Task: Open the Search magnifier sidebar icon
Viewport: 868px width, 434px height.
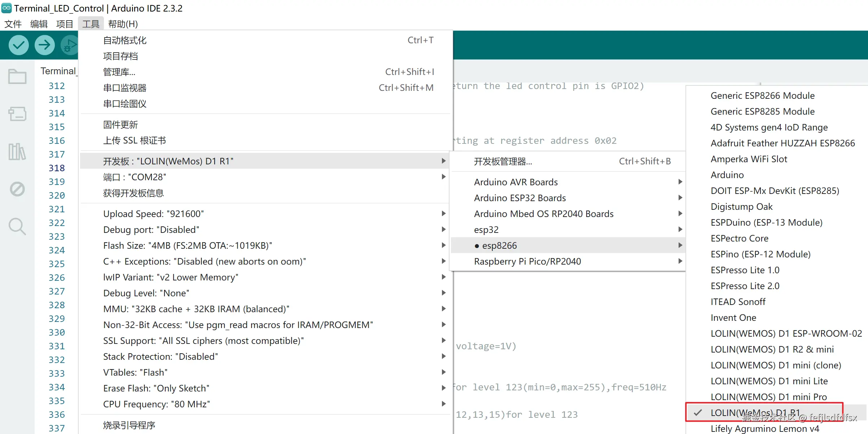Action: tap(17, 226)
